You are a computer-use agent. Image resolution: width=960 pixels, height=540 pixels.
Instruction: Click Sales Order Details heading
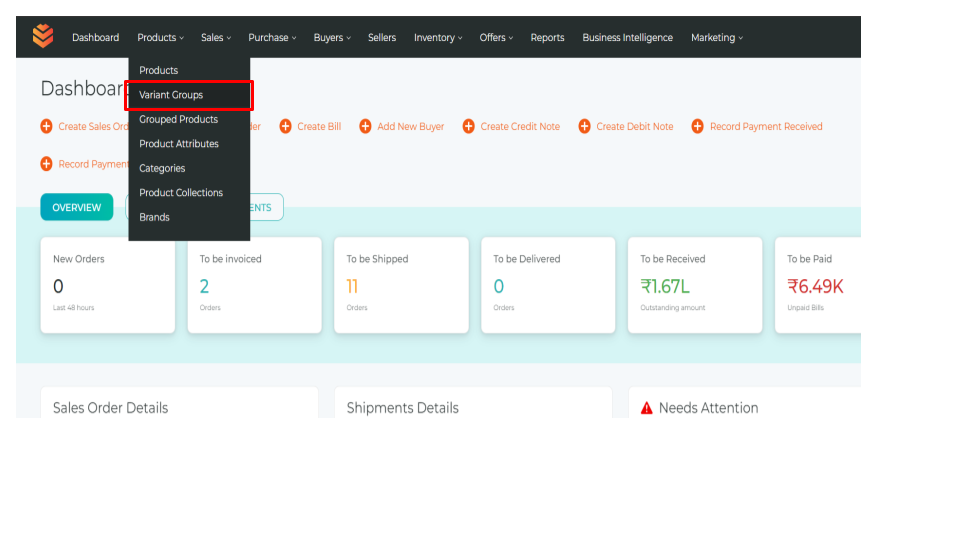pos(110,408)
